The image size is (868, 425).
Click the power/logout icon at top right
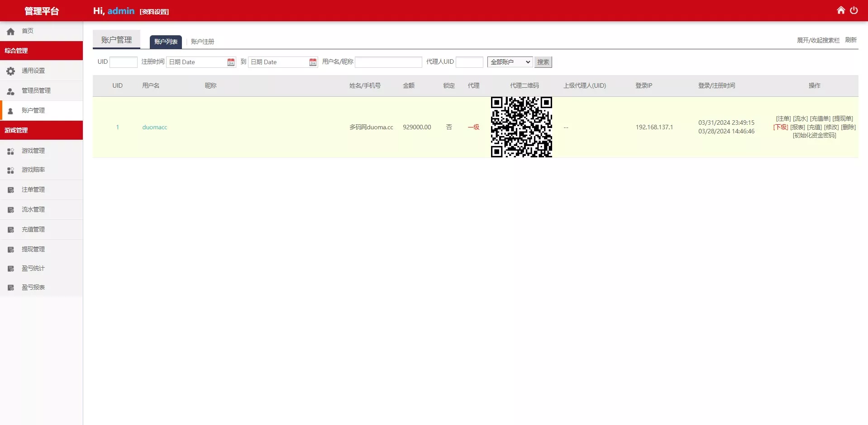coord(855,9)
